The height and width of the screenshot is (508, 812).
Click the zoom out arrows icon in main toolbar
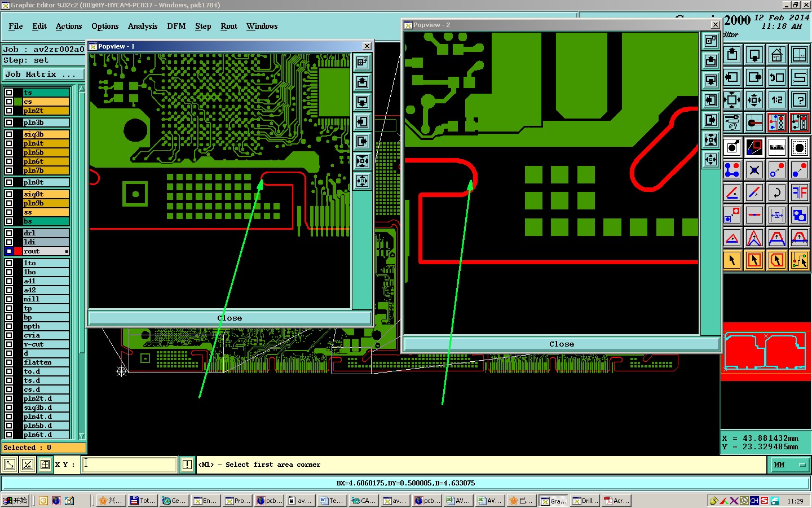pos(754,100)
